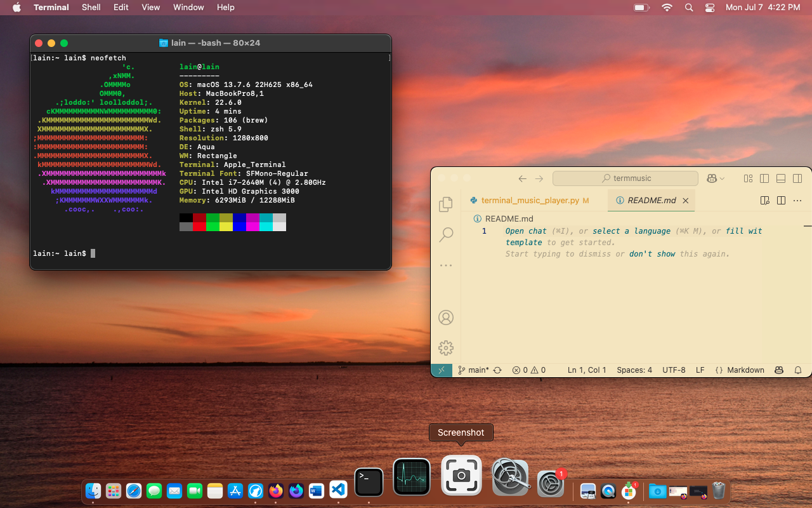The height and width of the screenshot is (508, 812).
Task: Open the Terminal app menu
Action: click(51, 8)
